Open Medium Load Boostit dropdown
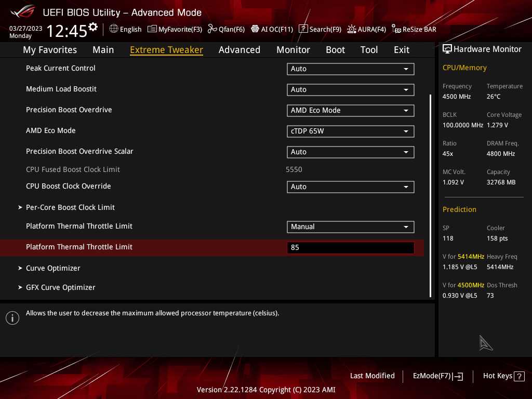The height and width of the screenshot is (399, 532). click(351, 89)
